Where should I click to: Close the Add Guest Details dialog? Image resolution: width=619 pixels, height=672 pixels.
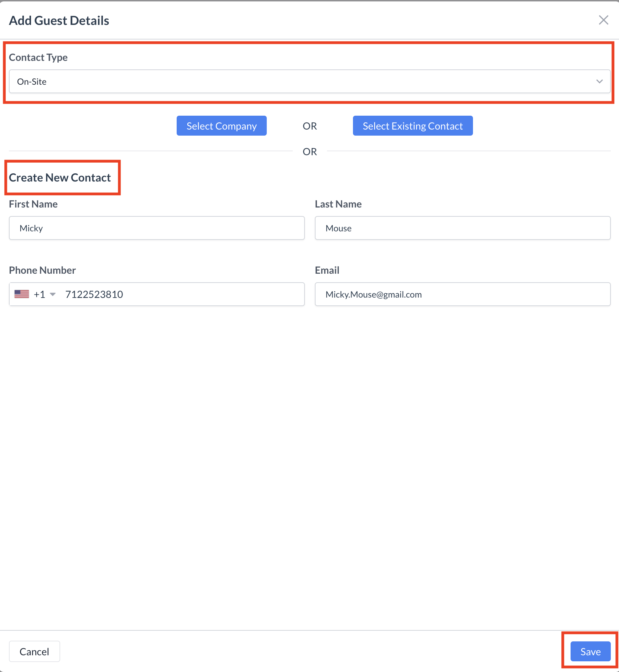603,20
